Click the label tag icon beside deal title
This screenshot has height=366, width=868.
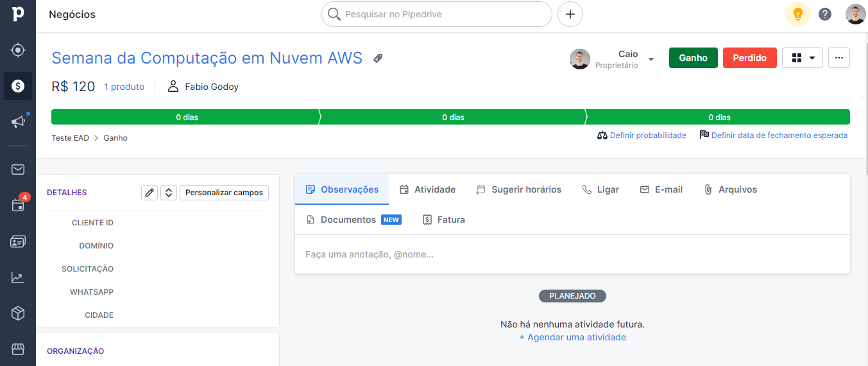(378, 58)
